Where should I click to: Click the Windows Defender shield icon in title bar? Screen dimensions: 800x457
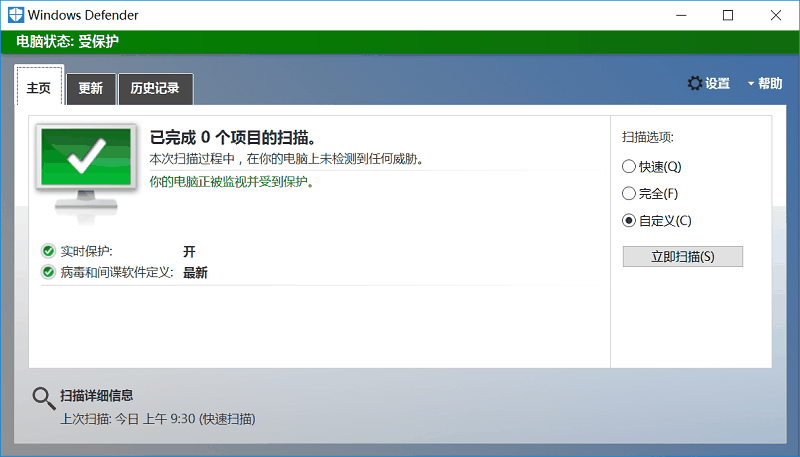(x=16, y=15)
